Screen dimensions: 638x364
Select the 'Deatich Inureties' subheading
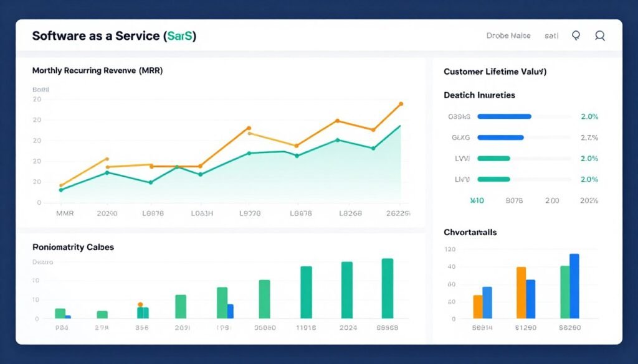[x=479, y=95]
